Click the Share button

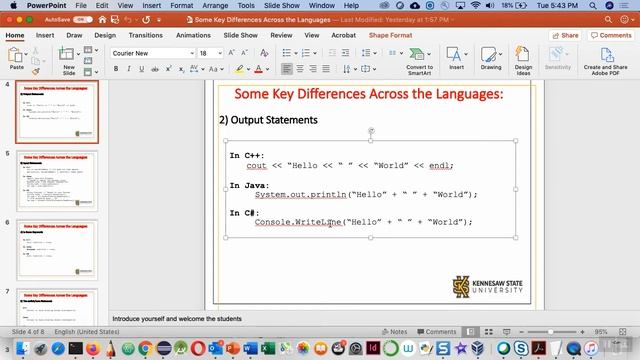point(565,36)
